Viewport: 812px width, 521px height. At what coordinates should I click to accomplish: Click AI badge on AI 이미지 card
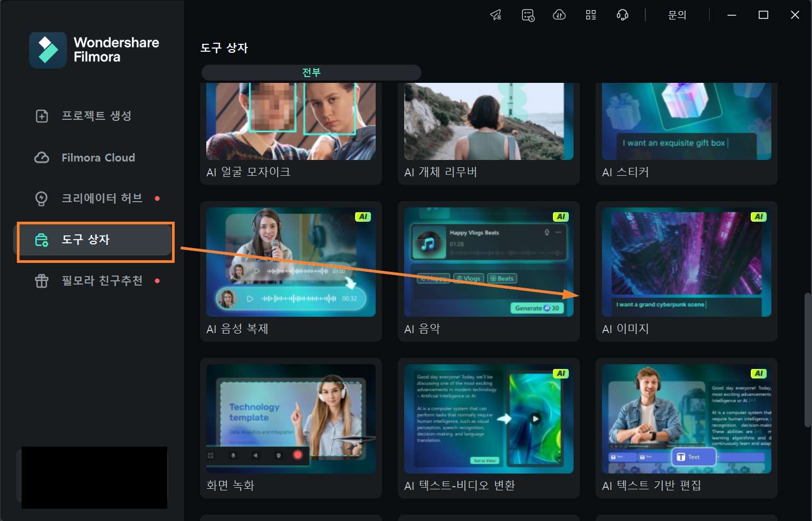pyautogui.click(x=759, y=217)
